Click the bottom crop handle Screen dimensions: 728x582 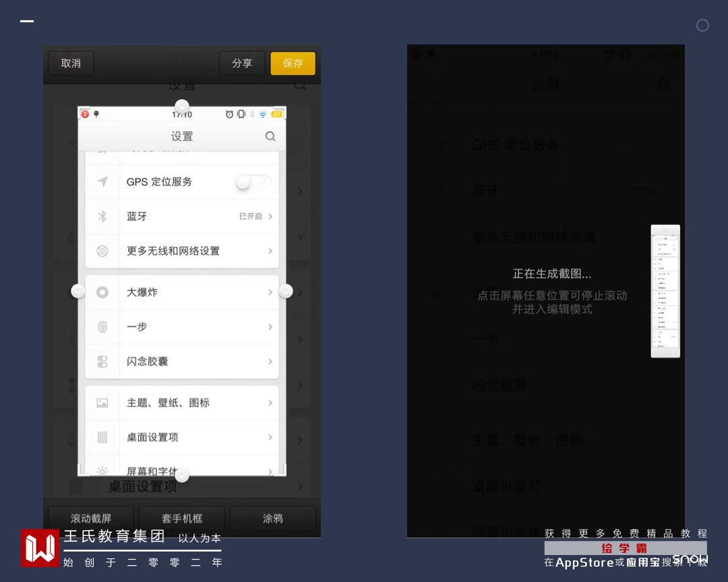tap(182, 476)
